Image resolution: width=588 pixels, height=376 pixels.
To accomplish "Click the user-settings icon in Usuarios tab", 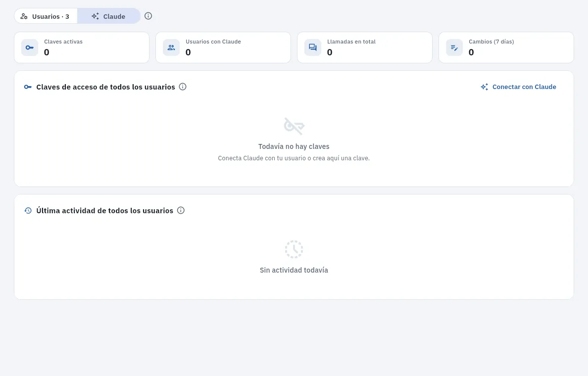I will click(x=24, y=16).
